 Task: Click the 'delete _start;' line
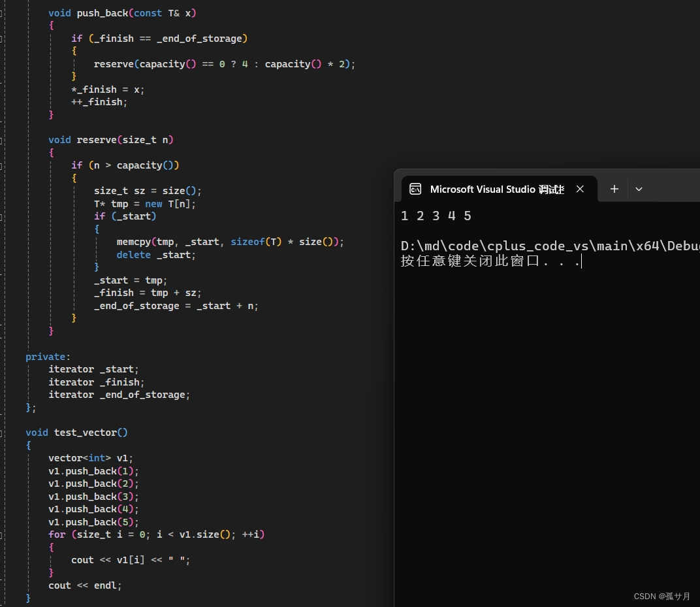pyautogui.click(x=156, y=255)
